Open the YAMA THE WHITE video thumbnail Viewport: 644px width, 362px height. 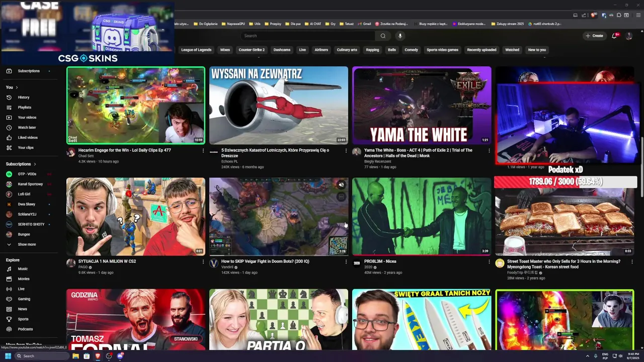point(422,106)
